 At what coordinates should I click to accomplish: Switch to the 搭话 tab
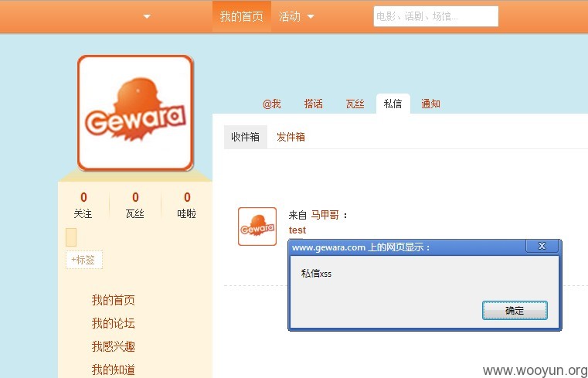coord(313,104)
